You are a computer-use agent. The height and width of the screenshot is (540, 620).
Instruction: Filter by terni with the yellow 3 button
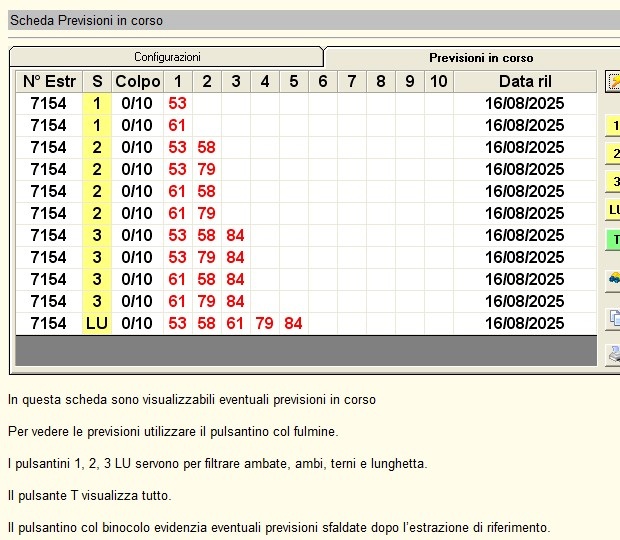tap(612, 182)
